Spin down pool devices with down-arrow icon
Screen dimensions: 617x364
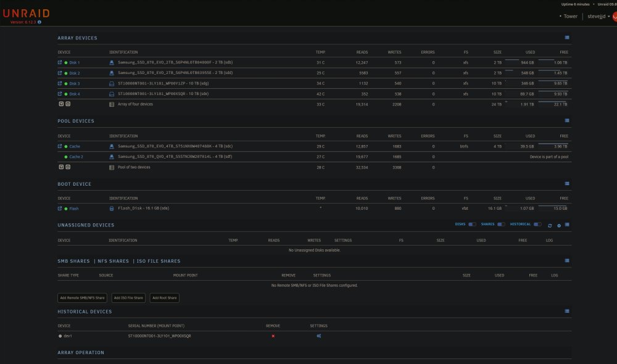(x=61, y=167)
